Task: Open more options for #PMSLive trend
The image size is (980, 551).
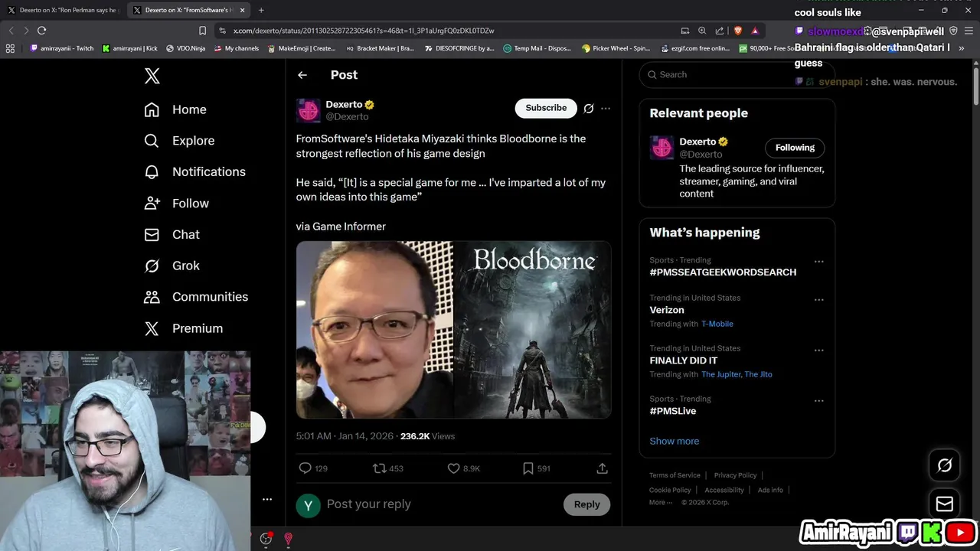Action: point(818,401)
